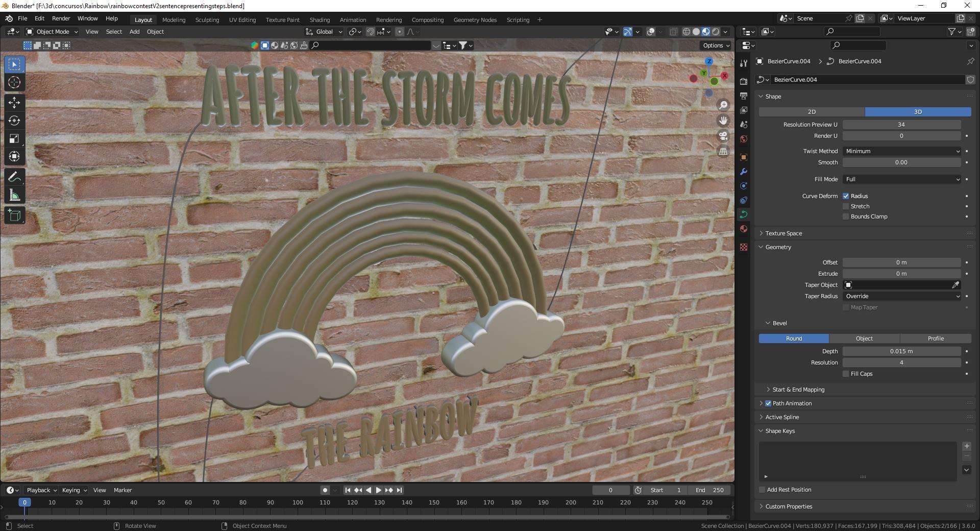Play the animation forward
Viewport: 980px width, 531px height.
pos(378,490)
